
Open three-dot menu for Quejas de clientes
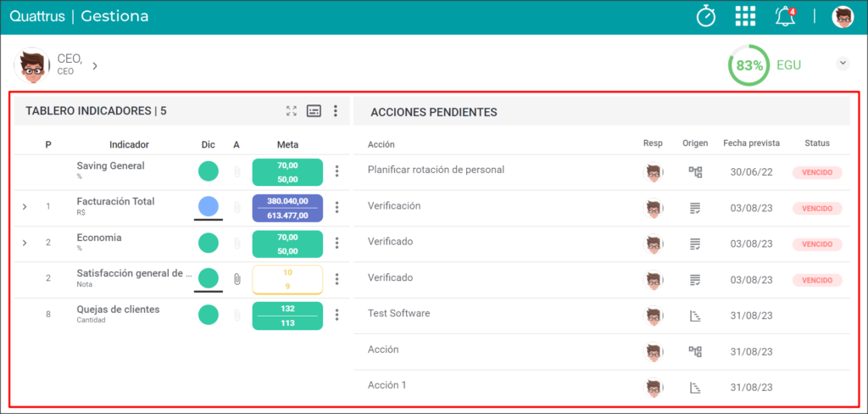point(337,315)
